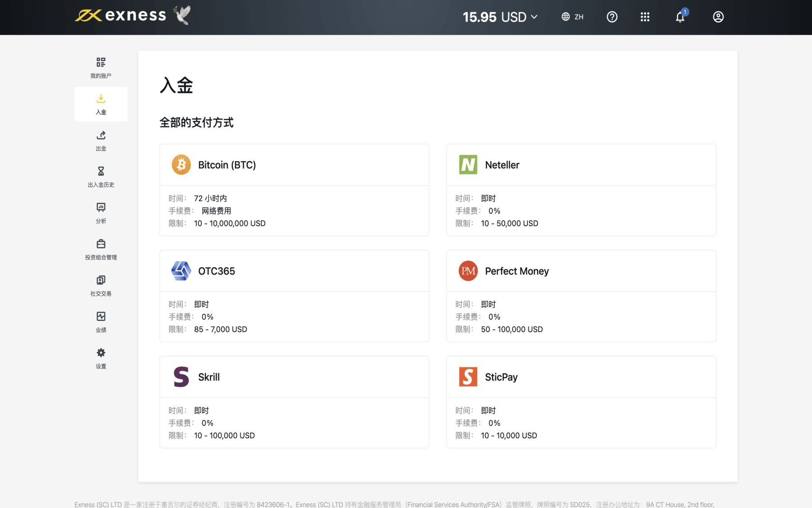This screenshot has height=508, width=812.
Task: Click the Perfect Money logo icon
Action: (468, 271)
